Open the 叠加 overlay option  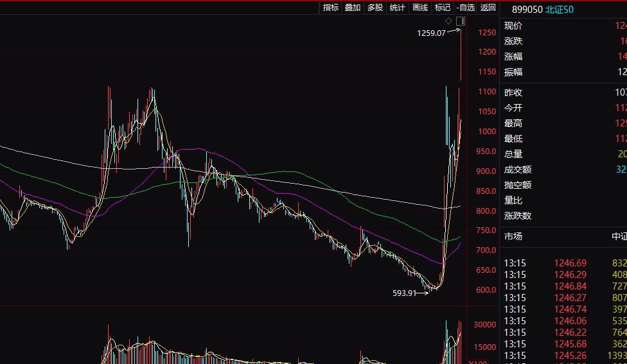[353, 8]
